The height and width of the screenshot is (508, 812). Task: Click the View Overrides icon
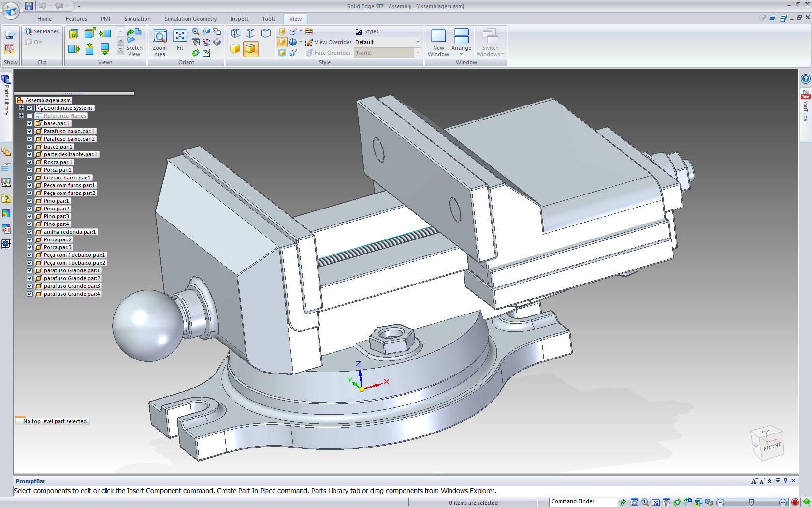309,42
